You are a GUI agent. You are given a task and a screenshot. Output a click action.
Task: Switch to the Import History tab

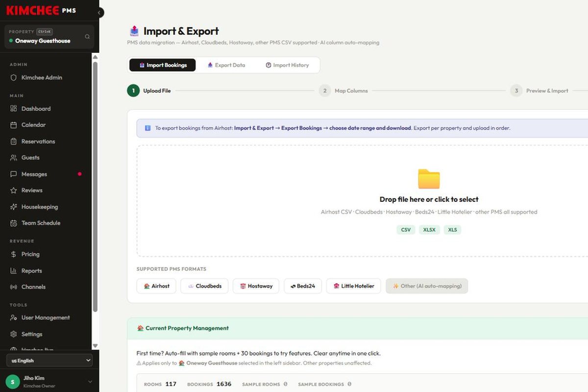287,65
